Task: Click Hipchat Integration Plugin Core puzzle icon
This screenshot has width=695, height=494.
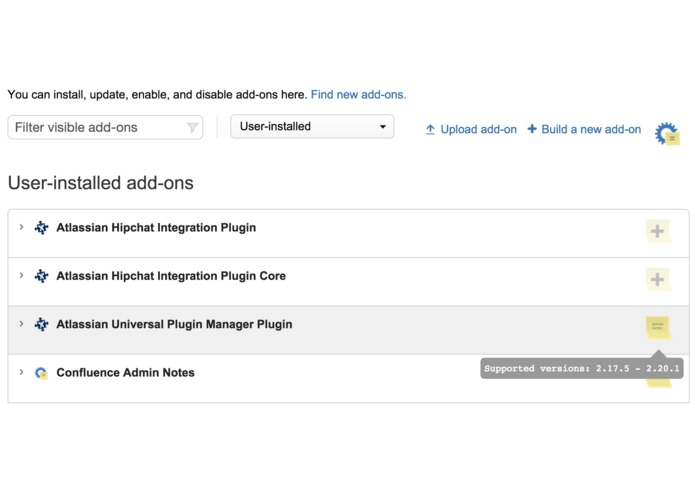Action: coord(41,276)
